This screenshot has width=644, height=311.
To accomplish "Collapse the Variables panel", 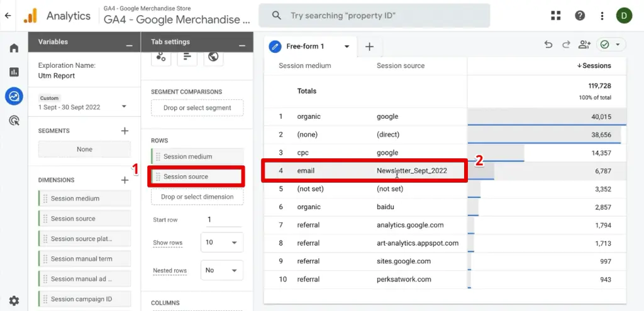I will pyautogui.click(x=129, y=45).
